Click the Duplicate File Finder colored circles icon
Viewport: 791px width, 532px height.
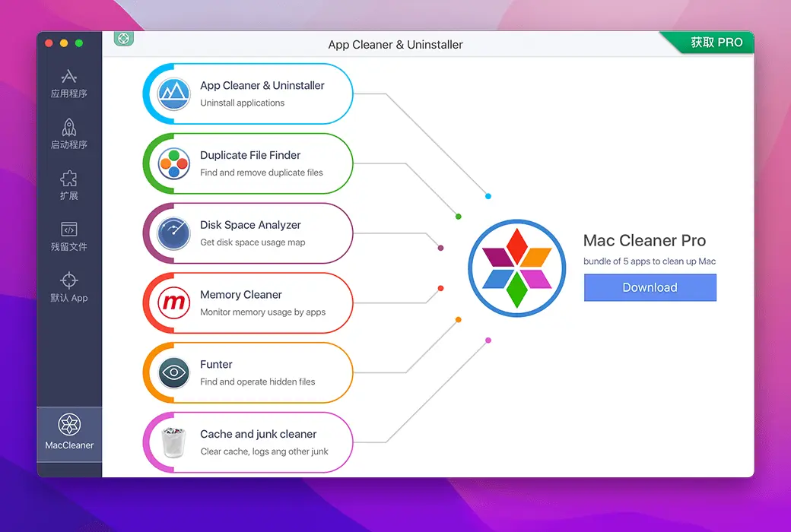[173, 163]
